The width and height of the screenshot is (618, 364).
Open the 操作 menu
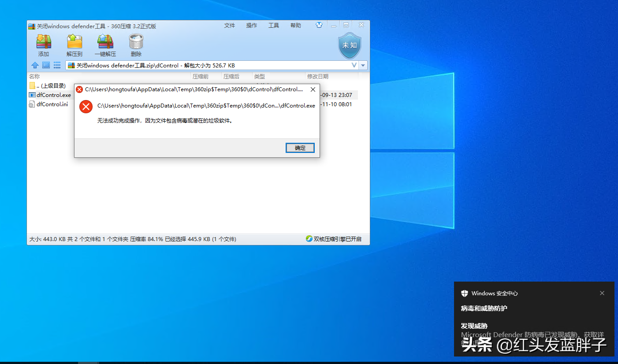coord(252,26)
